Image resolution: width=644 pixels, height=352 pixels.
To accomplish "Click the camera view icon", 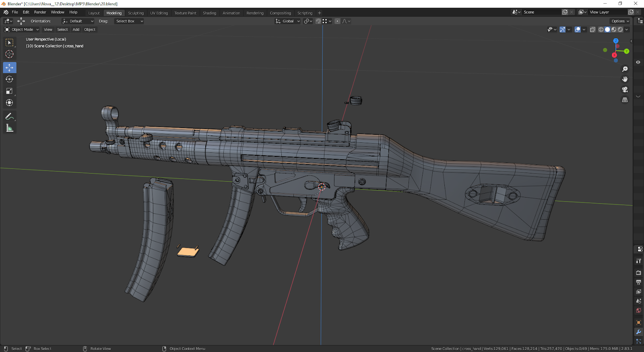I will pyautogui.click(x=625, y=90).
